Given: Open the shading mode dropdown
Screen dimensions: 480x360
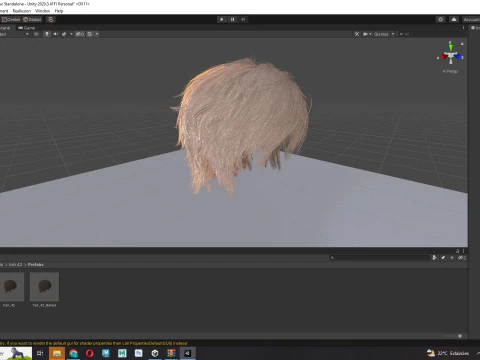Looking at the screenshot, I should [x=14, y=34].
